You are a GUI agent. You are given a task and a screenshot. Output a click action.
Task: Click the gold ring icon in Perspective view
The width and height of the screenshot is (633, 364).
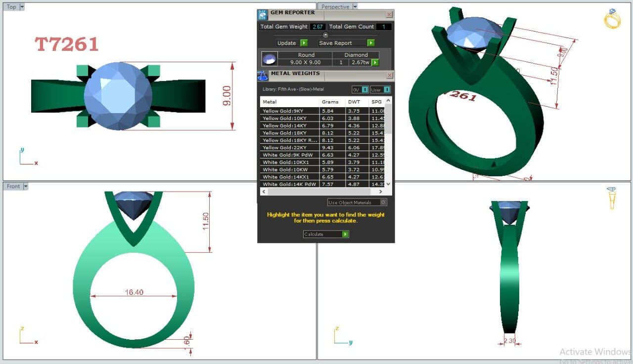(x=612, y=19)
